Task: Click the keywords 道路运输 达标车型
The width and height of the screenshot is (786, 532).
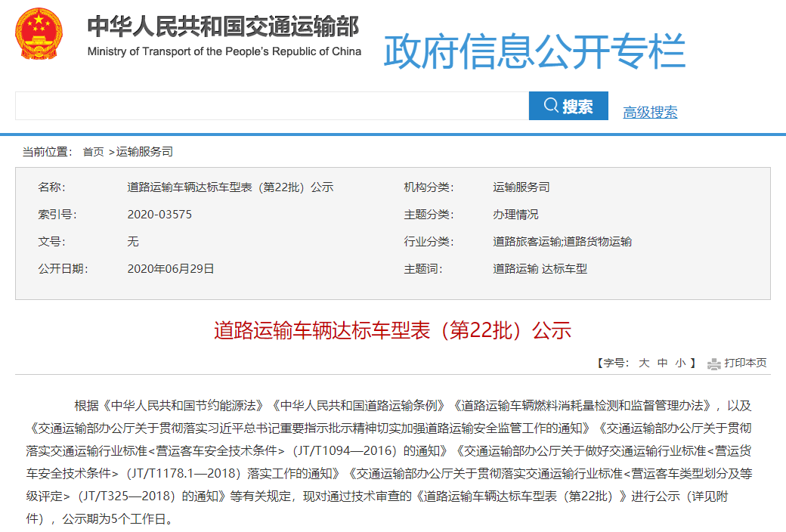Action: [x=540, y=269]
